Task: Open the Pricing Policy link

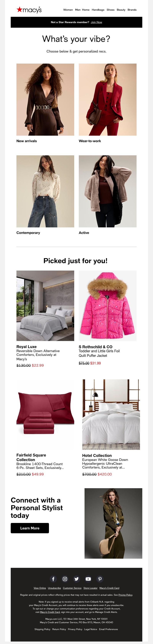Action: [125, 595]
